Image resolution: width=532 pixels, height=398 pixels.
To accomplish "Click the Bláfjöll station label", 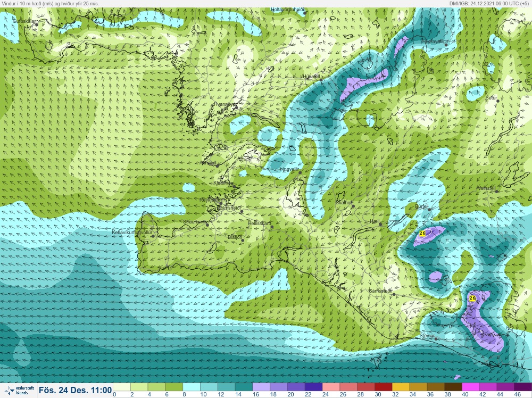I will click(235, 237).
